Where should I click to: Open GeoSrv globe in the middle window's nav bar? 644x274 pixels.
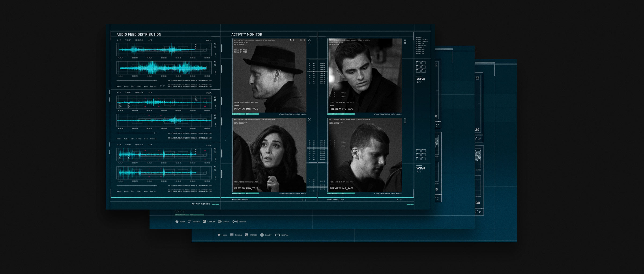[224, 222]
